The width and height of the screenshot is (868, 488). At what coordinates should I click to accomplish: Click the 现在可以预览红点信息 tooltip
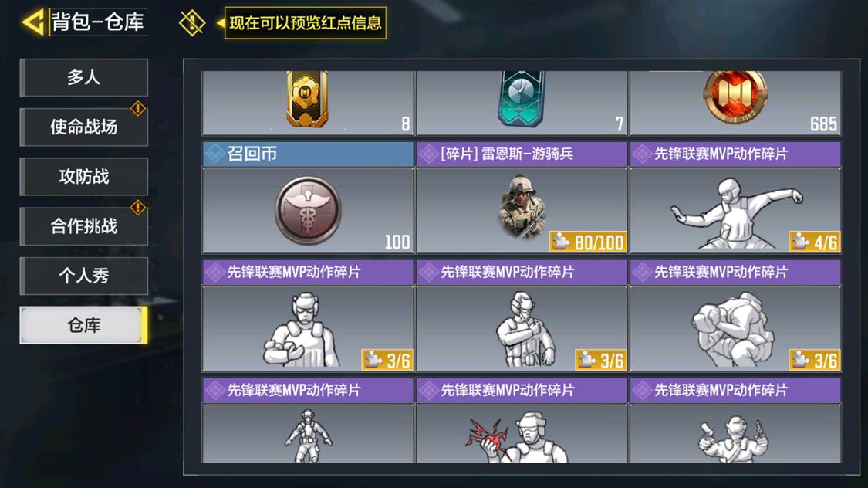click(x=305, y=22)
